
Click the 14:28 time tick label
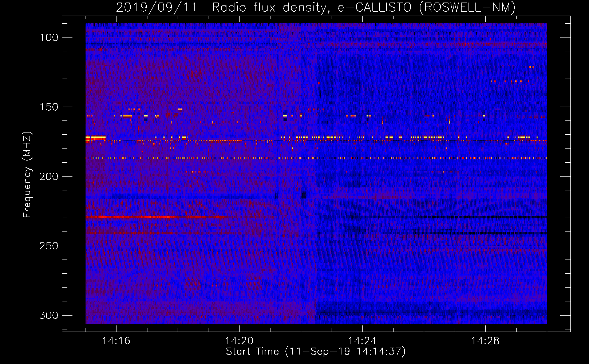tap(485, 341)
